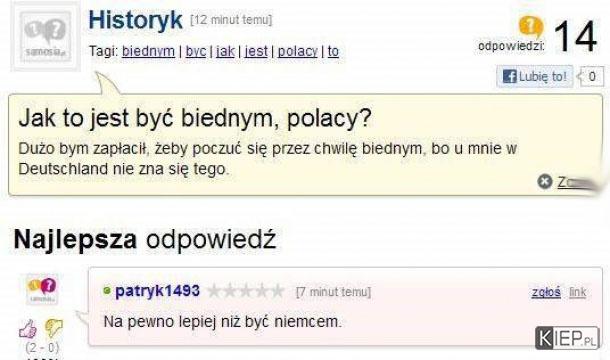Open the polacy tag
This screenshot has height=360, width=610.
298,51
